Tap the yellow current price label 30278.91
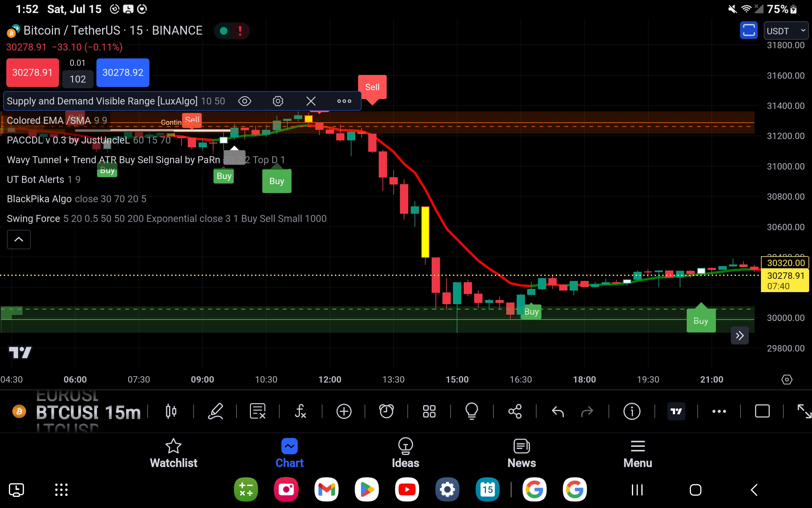The width and height of the screenshot is (812, 508). coord(784,281)
